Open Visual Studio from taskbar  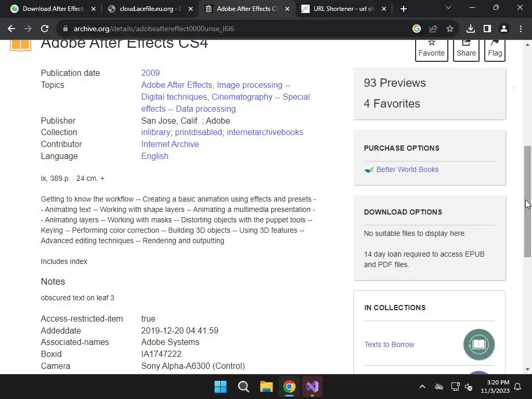(312, 387)
